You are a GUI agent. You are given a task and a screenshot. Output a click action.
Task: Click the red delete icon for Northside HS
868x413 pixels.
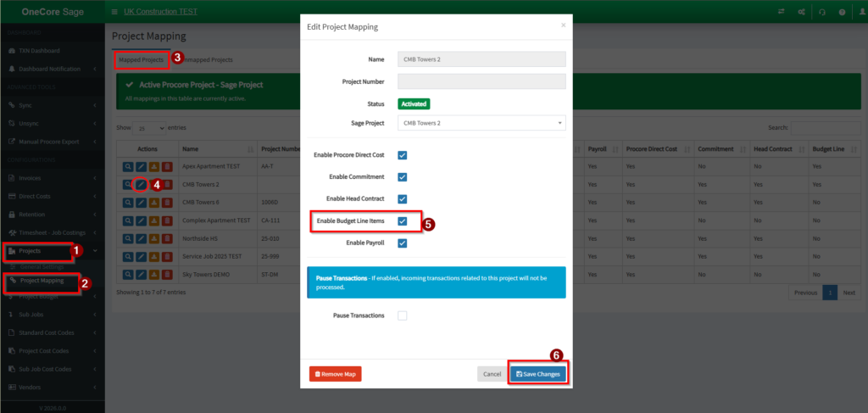click(x=167, y=238)
